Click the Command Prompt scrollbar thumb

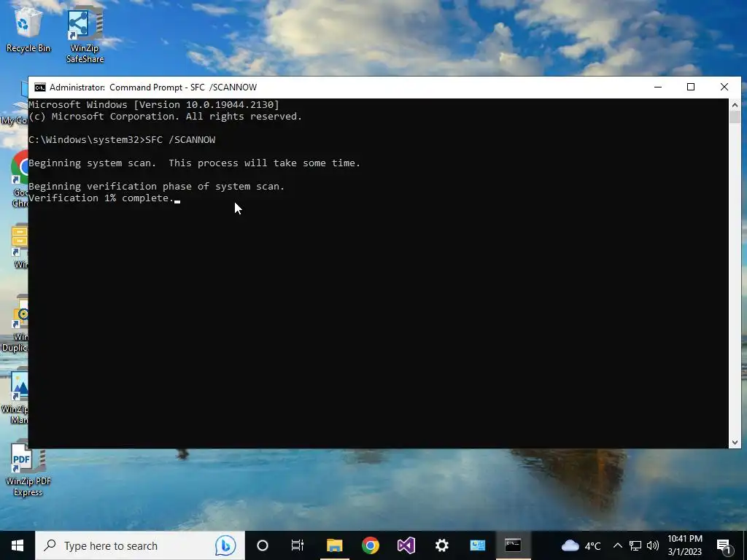click(x=735, y=117)
